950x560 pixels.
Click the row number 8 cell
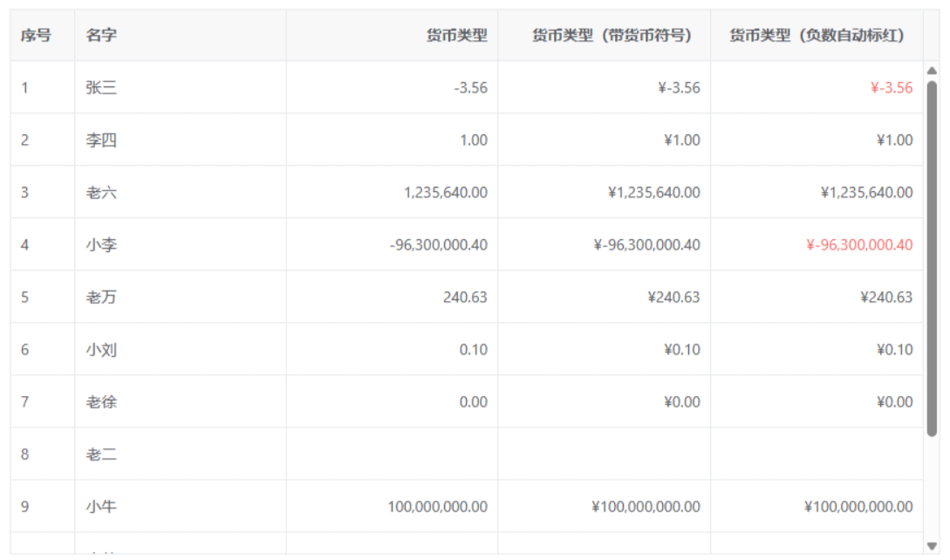(43, 454)
